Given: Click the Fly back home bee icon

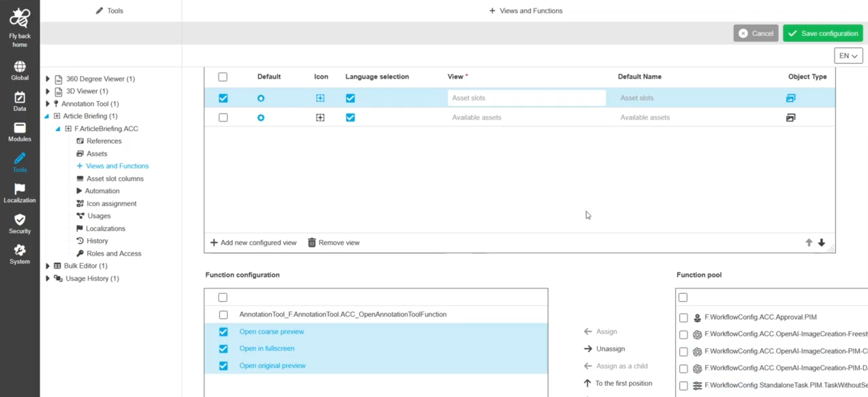Looking at the screenshot, I should click(20, 18).
